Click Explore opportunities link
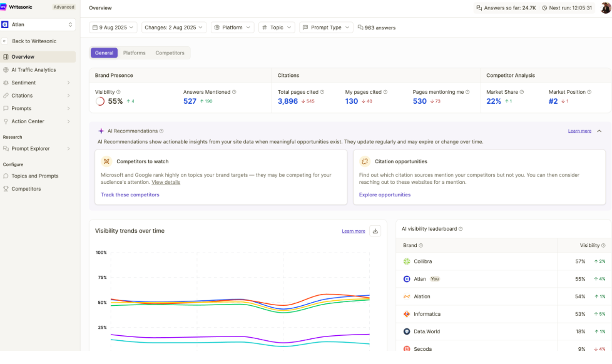The image size is (612, 364). (385, 195)
